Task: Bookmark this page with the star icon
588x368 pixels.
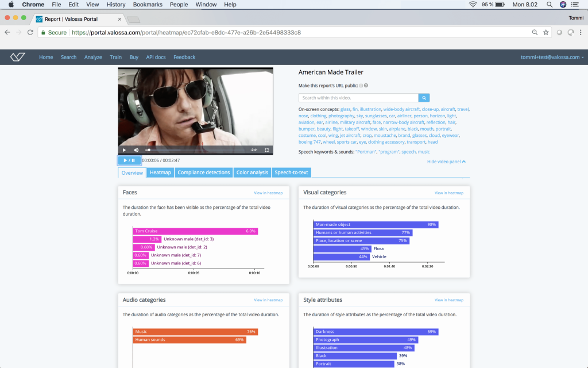Action: tap(546, 32)
